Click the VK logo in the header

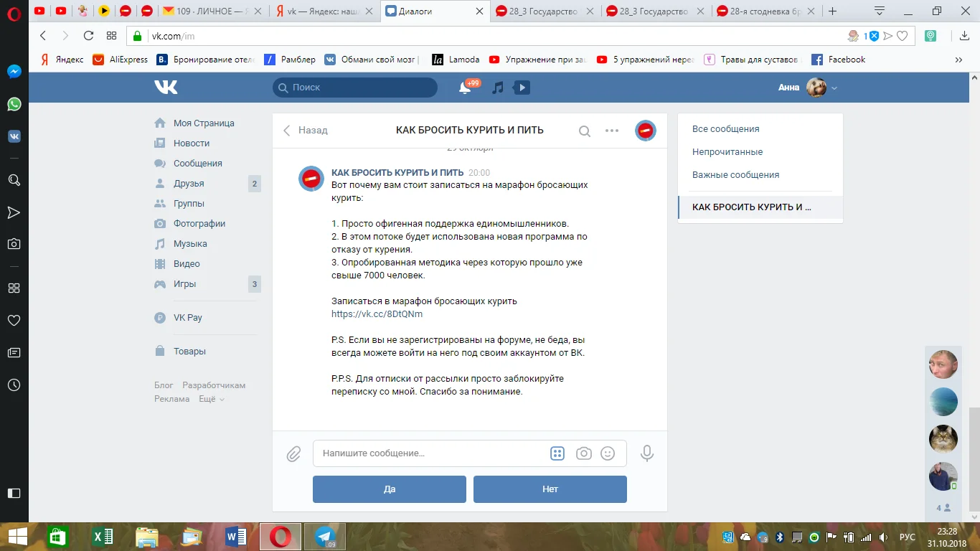[166, 87]
